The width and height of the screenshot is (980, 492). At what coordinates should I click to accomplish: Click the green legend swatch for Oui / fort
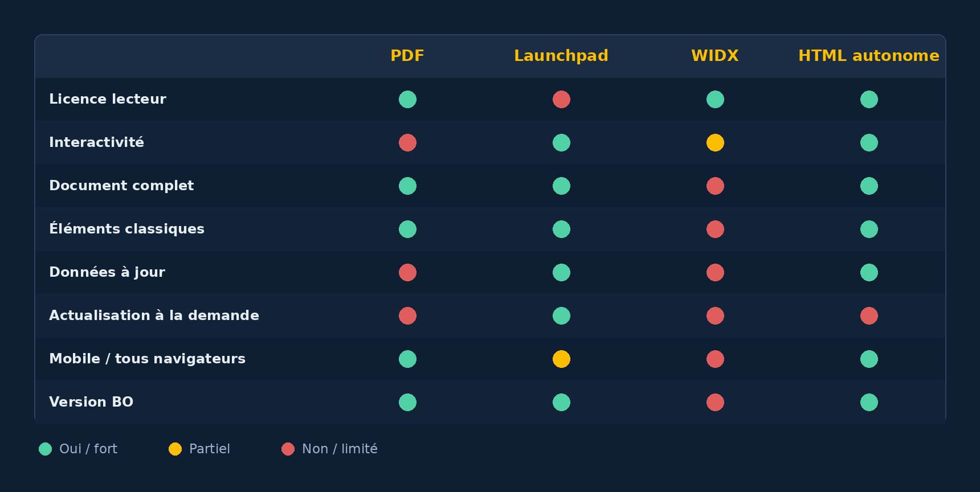45,449
